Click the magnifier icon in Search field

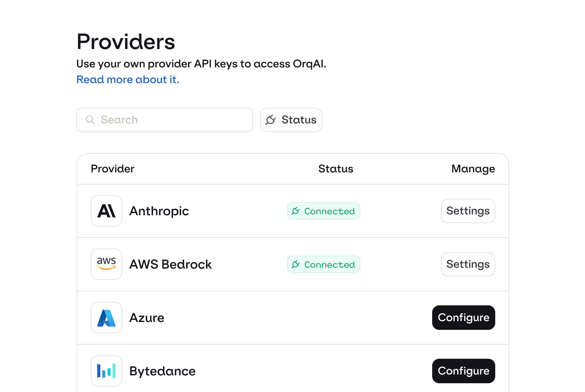click(x=90, y=120)
